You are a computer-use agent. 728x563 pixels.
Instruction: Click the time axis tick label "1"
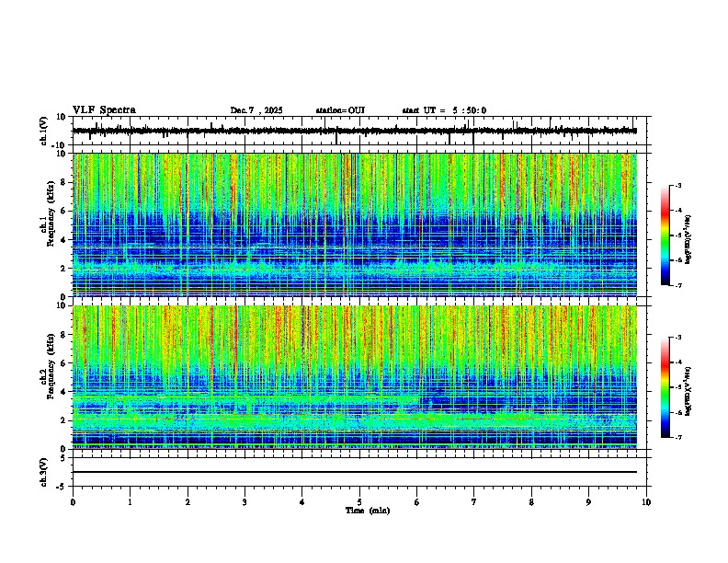point(130,502)
